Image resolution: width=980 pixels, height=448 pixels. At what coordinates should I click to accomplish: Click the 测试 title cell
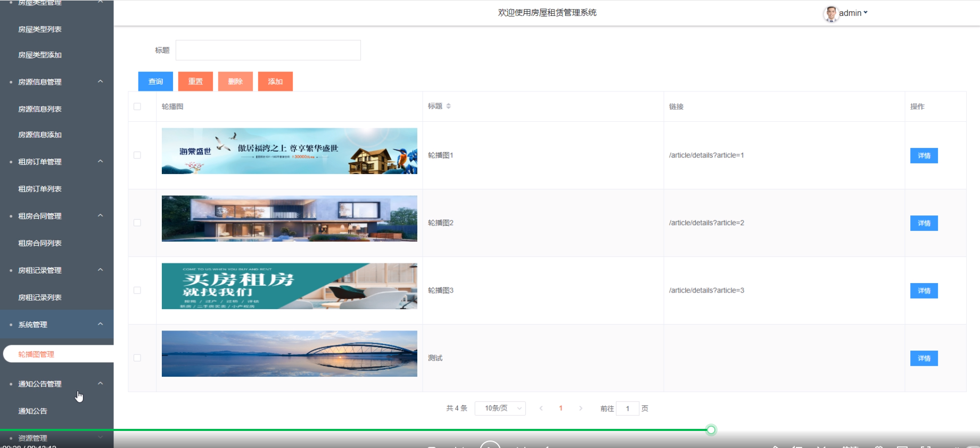click(435, 358)
